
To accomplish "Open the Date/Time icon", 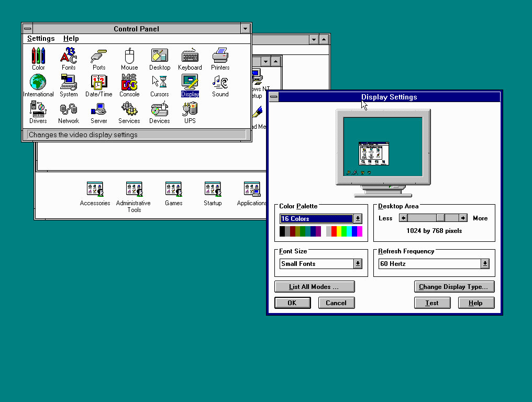I will coord(99,83).
